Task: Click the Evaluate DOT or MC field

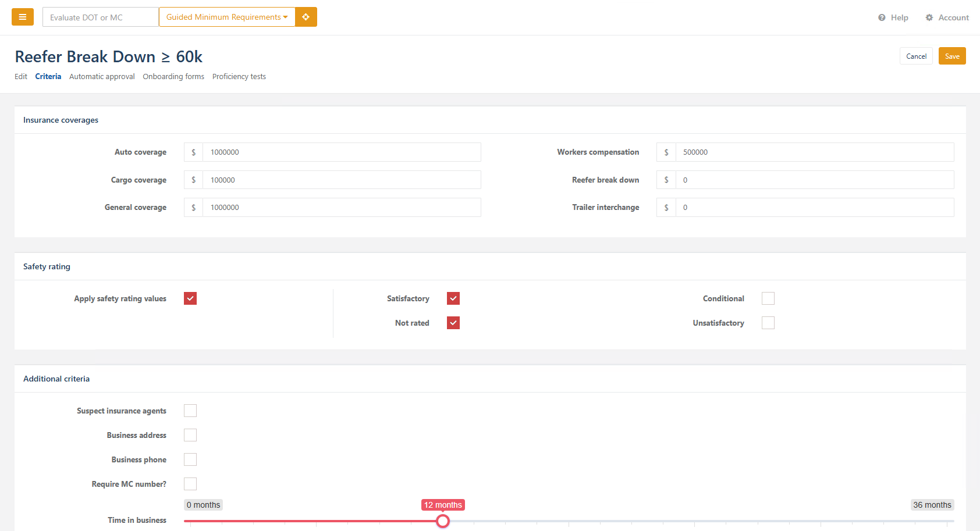Action: point(101,17)
